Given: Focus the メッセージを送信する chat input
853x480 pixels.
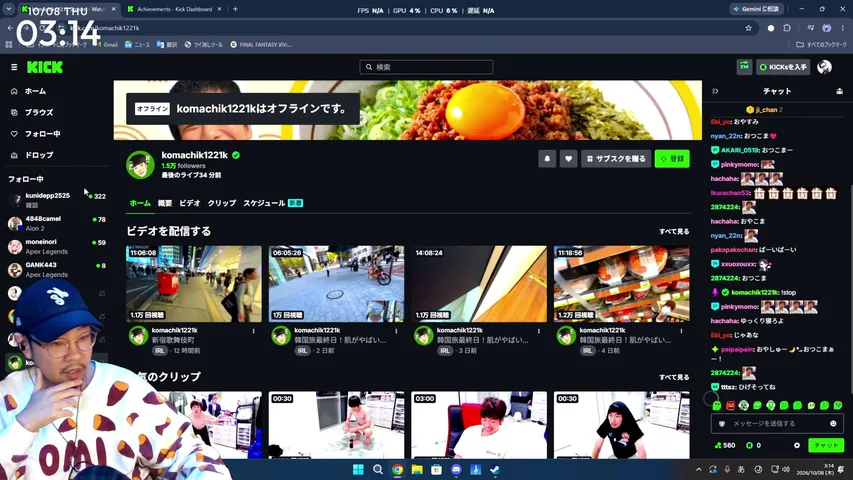Looking at the screenshot, I should tap(777, 423).
